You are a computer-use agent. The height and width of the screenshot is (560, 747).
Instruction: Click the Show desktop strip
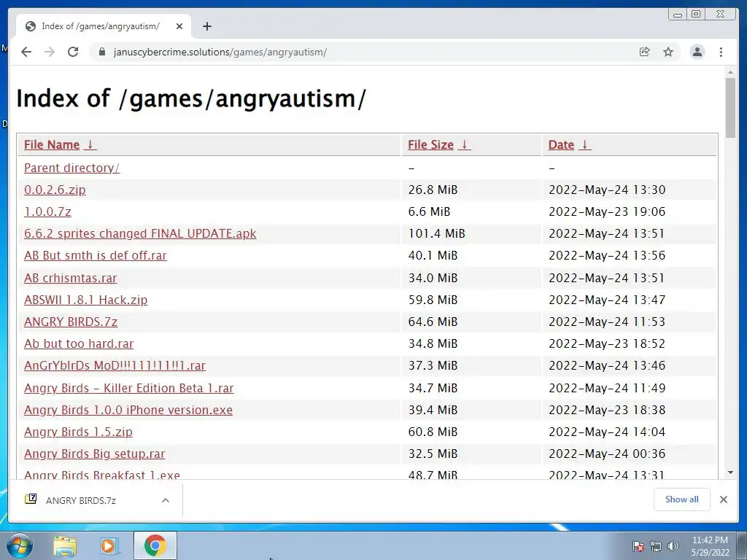742,545
